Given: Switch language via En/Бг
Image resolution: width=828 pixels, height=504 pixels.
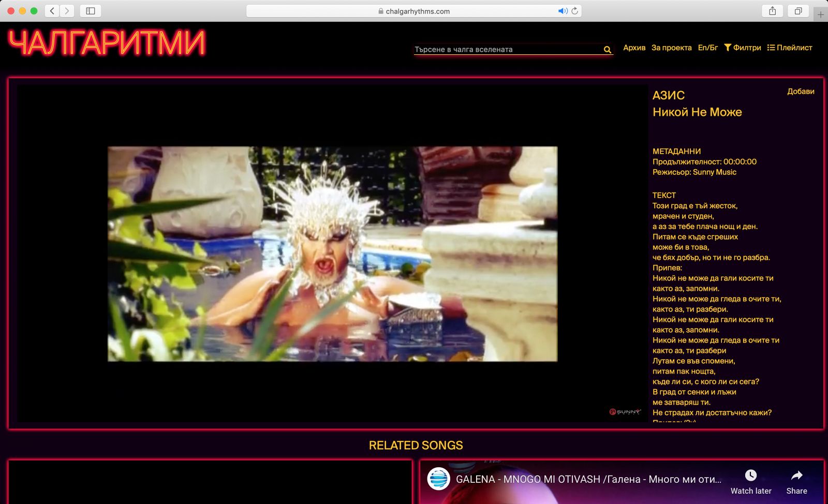Looking at the screenshot, I should (707, 48).
